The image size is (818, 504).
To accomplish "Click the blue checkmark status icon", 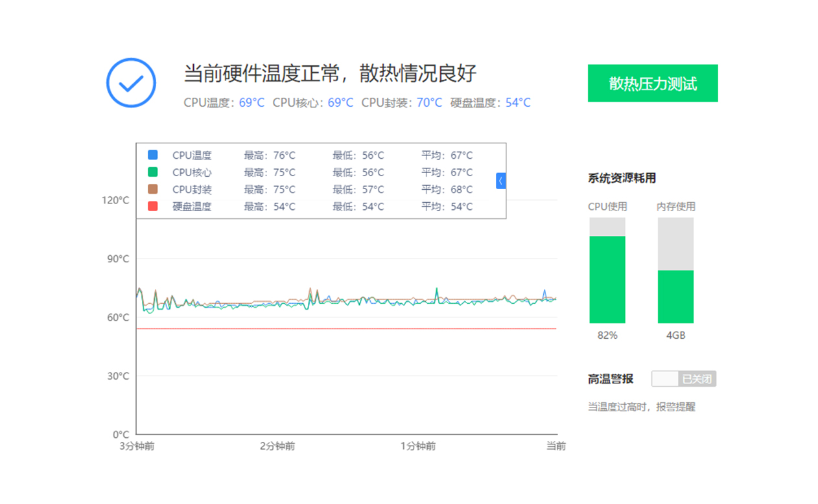I will 131,83.
